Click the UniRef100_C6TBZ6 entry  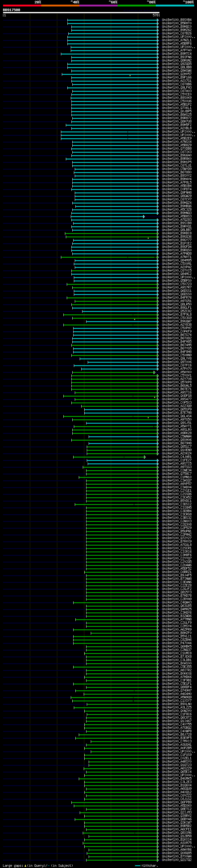(177, 33)
